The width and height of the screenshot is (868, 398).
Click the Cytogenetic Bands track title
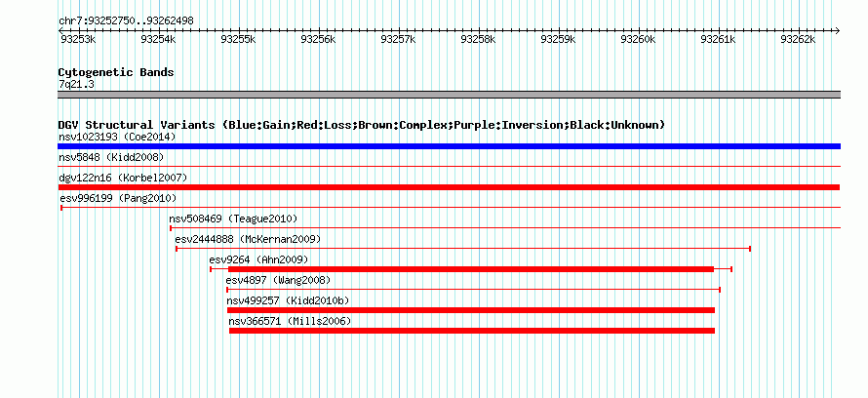pyautogui.click(x=116, y=72)
